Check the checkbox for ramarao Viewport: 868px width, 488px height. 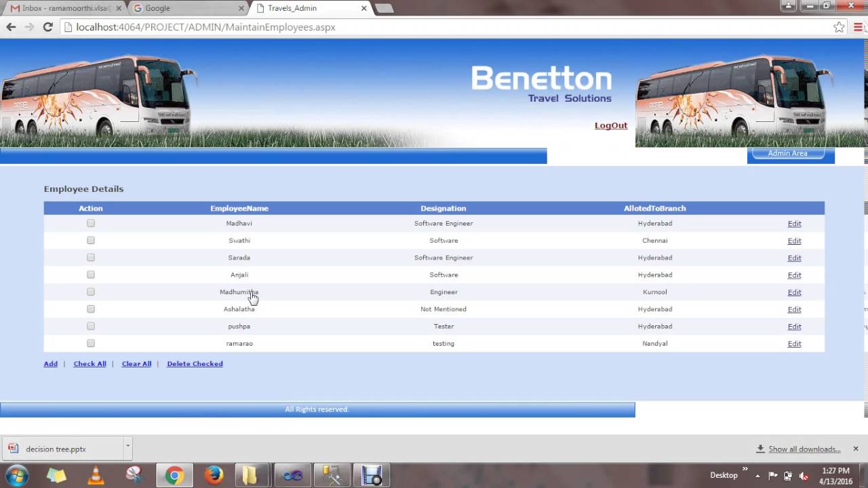(x=91, y=343)
